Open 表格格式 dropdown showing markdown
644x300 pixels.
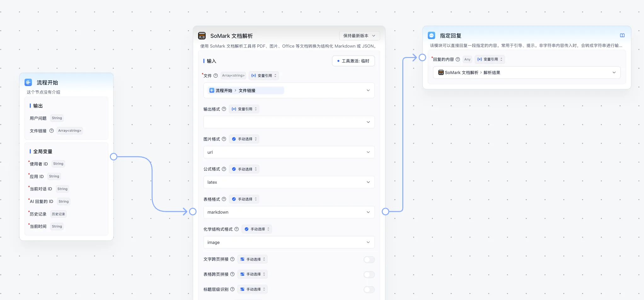pyautogui.click(x=289, y=212)
